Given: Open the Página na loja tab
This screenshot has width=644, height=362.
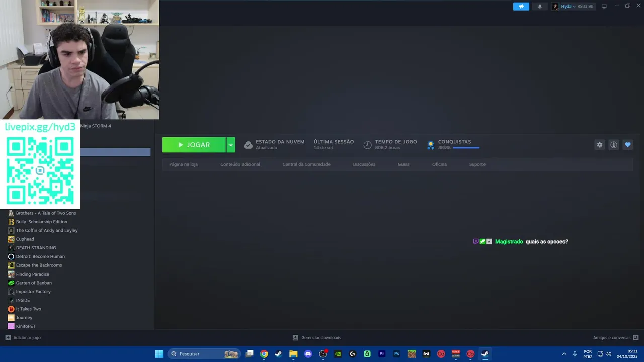Looking at the screenshot, I should point(183,164).
